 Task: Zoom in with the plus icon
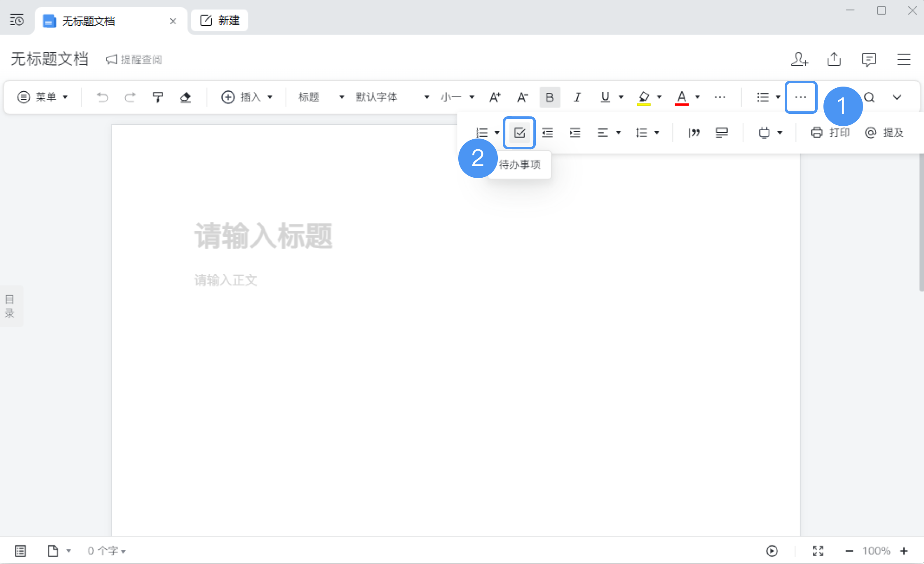(904, 551)
